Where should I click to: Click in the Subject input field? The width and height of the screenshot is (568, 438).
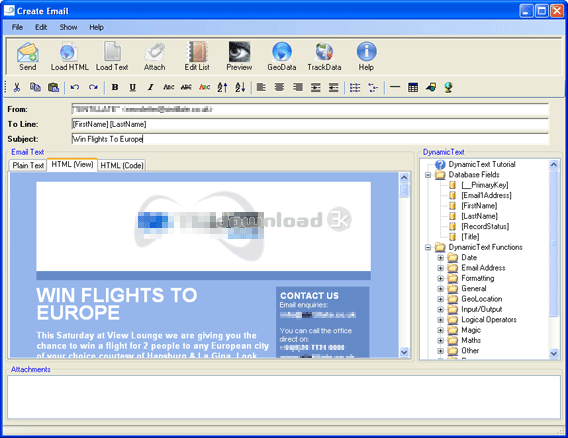[x=310, y=139]
